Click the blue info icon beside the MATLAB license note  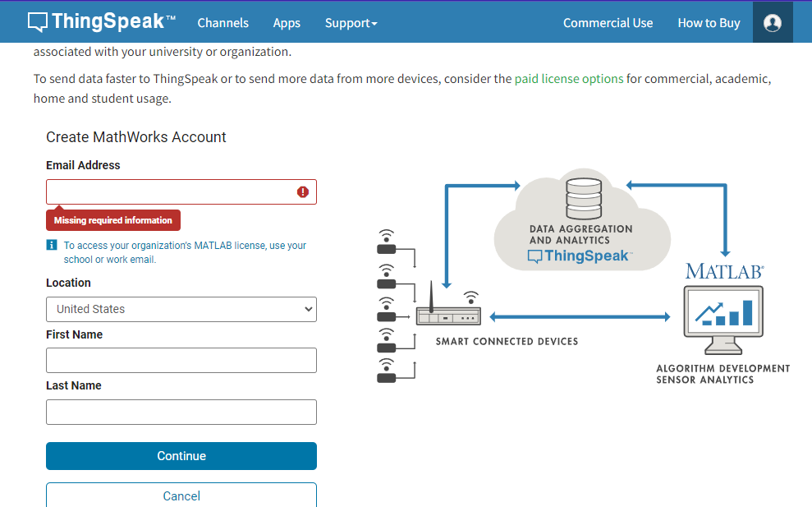point(52,245)
